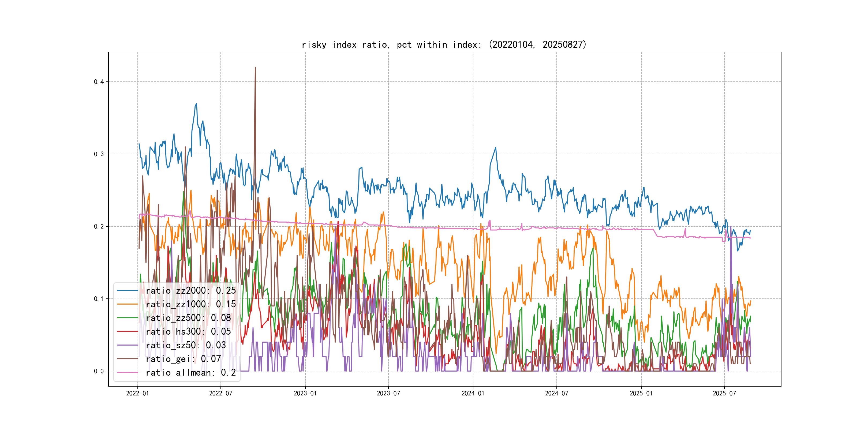The height and width of the screenshot is (434, 868).
Task: Click the 2024-01 x-axis tick label
Action: [473, 393]
